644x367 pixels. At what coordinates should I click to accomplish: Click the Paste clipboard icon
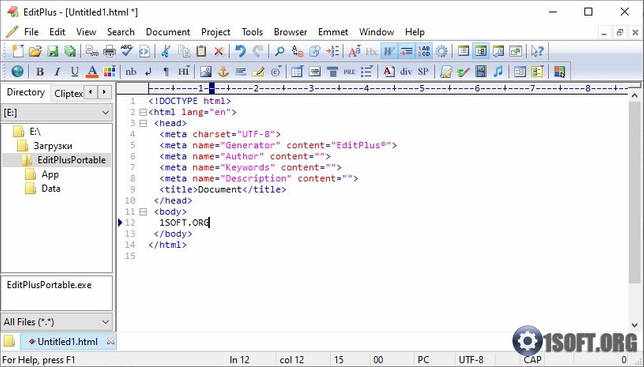click(201, 51)
